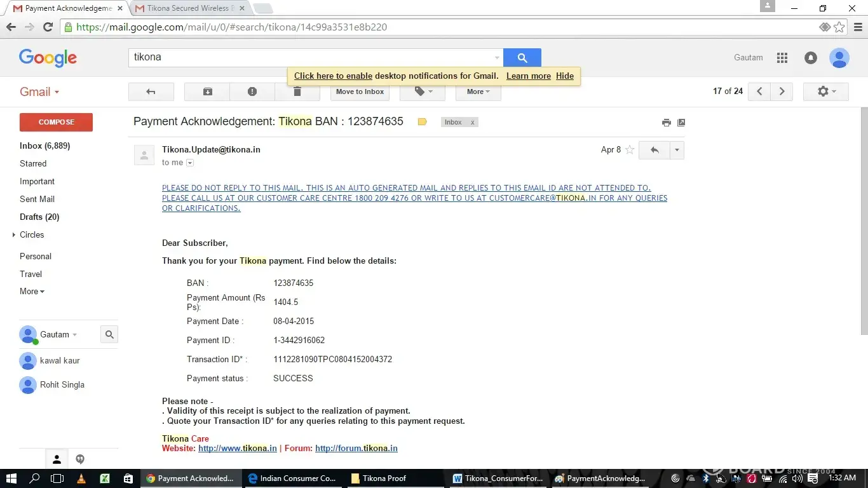Delete this email with the trash icon
The image size is (868, 488).
(x=297, y=91)
